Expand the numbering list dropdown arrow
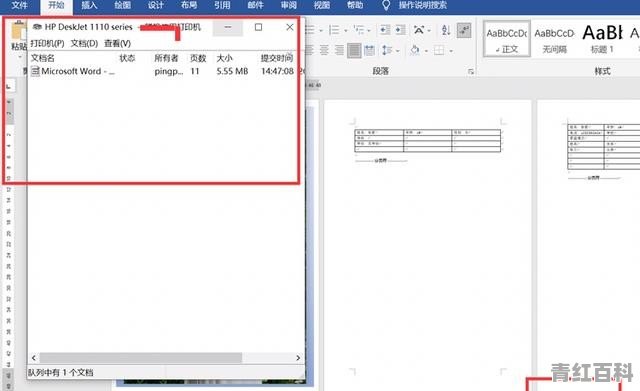The image size is (640, 391). 346,30
